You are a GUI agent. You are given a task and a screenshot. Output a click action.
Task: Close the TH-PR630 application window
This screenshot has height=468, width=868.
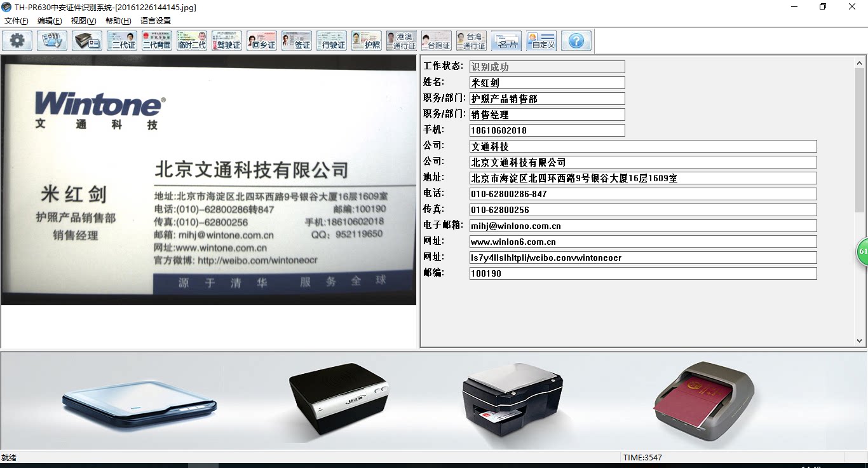pyautogui.click(x=852, y=7)
